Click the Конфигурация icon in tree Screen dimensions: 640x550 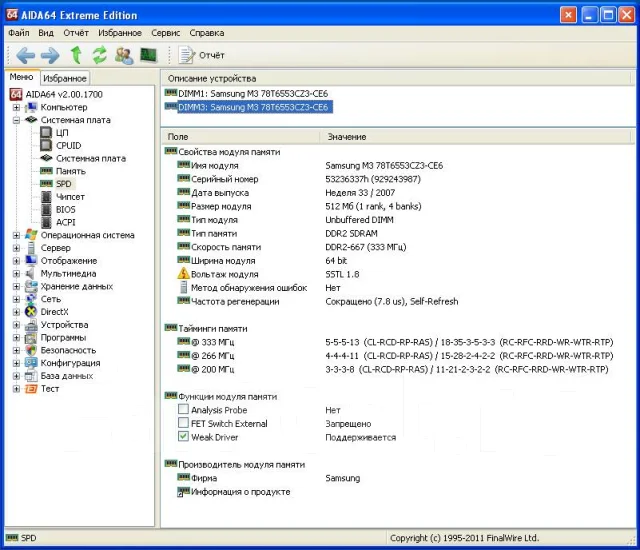(x=31, y=363)
